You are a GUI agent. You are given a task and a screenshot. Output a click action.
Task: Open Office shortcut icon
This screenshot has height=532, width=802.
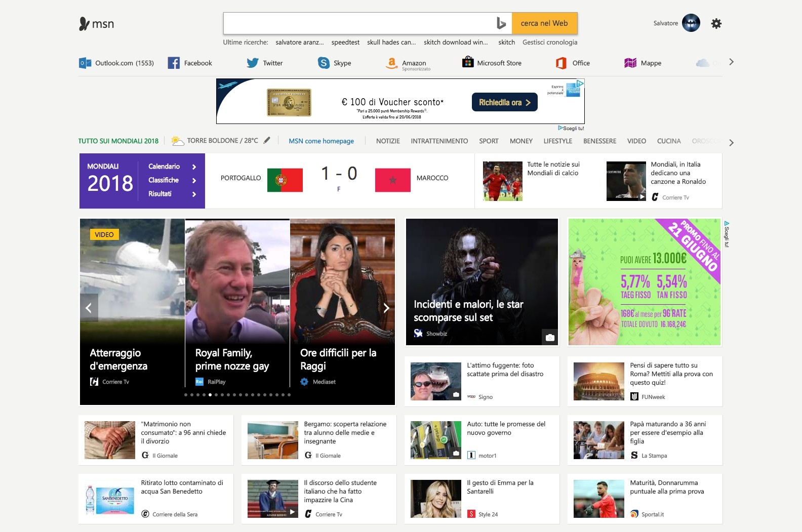561,63
